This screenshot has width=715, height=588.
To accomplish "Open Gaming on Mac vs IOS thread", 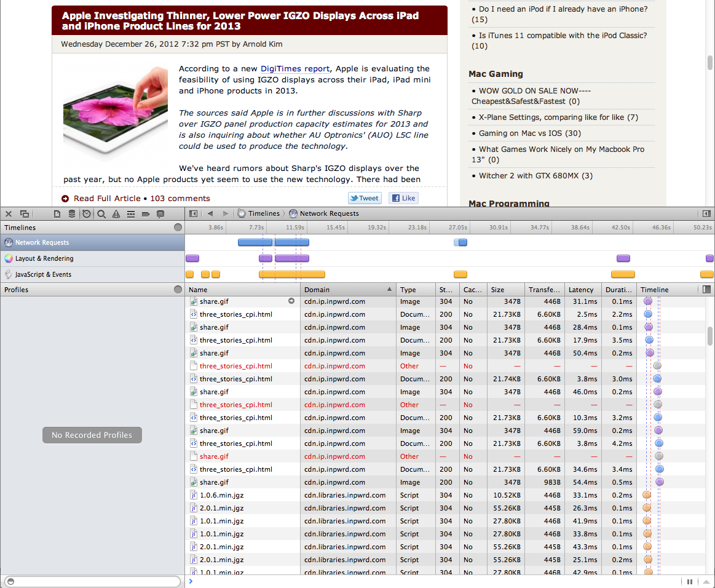I will [530, 133].
